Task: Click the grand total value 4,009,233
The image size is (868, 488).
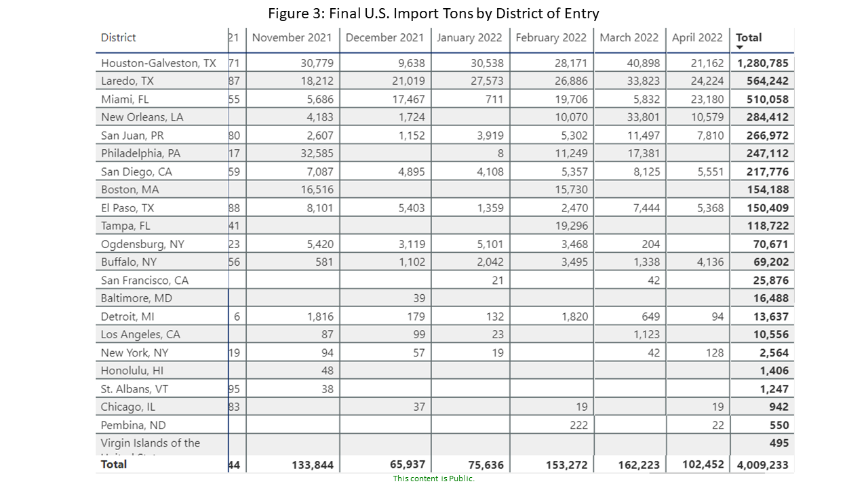Action: pyautogui.click(x=762, y=466)
